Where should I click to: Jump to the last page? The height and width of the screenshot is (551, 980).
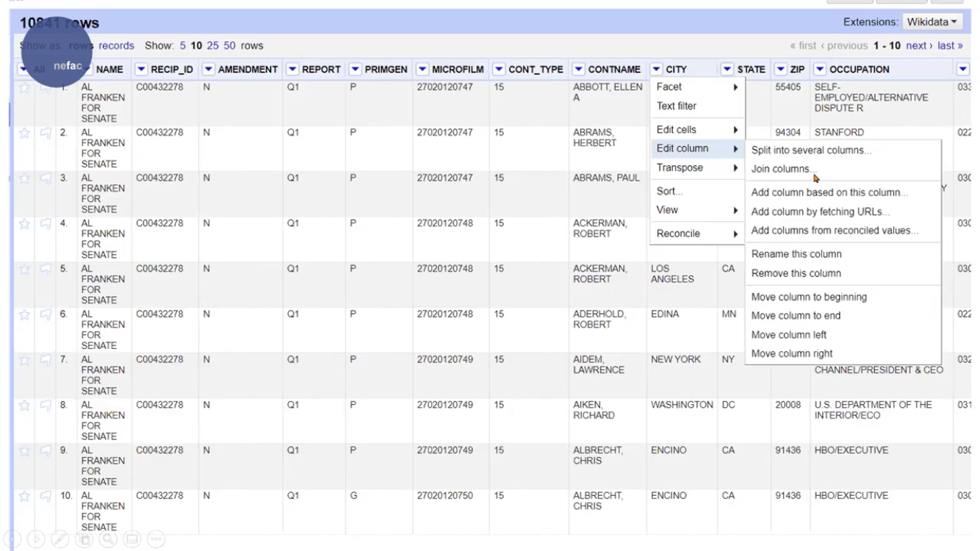(x=949, y=46)
